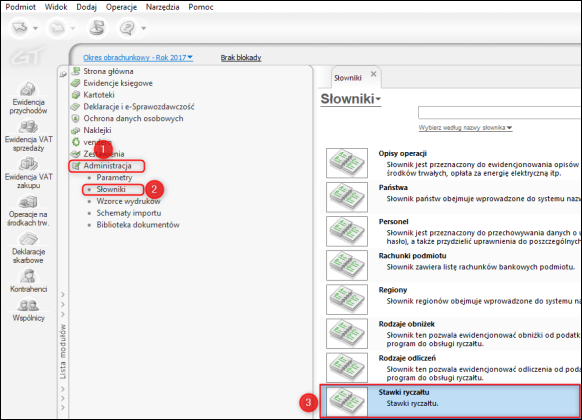582x420 pixels.
Task: Click the forward navigation arrow icon
Action: click(57, 28)
